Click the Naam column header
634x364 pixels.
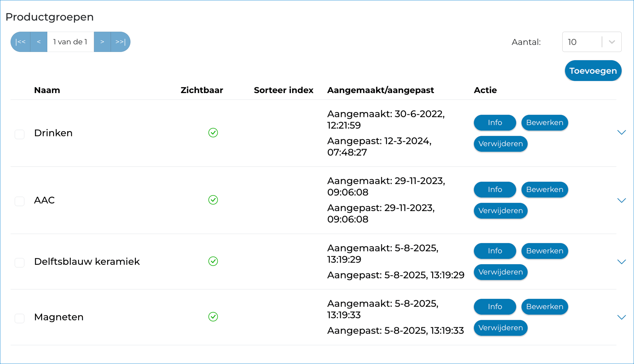(47, 90)
